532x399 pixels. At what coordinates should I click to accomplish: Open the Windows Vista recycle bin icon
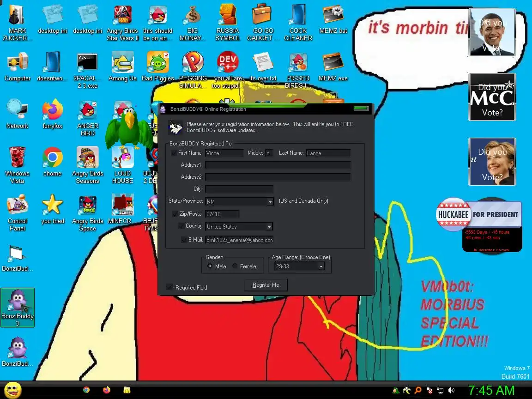pos(17,165)
